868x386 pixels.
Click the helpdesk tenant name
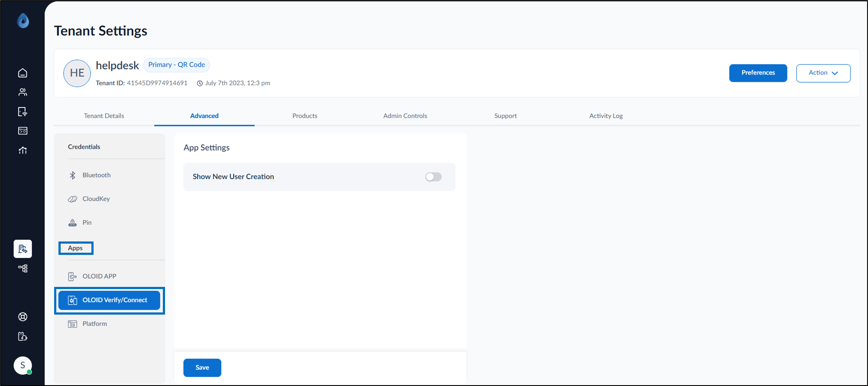pyautogui.click(x=117, y=65)
